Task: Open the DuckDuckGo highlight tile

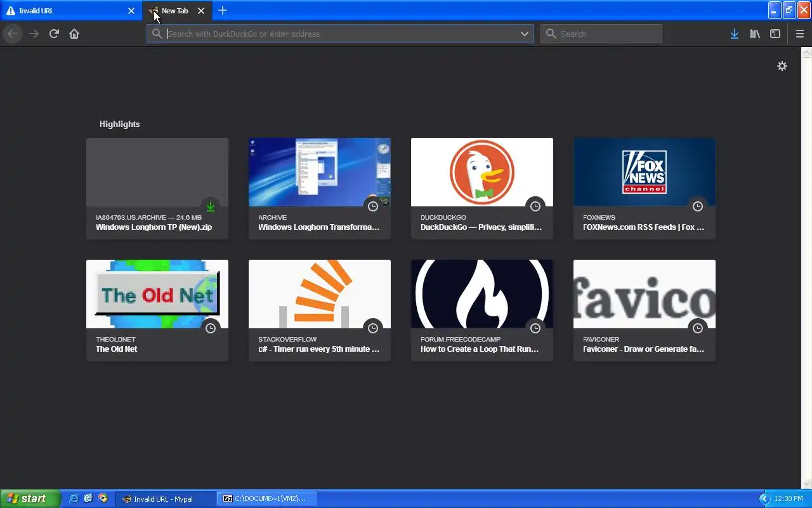Action: (482, 189)
